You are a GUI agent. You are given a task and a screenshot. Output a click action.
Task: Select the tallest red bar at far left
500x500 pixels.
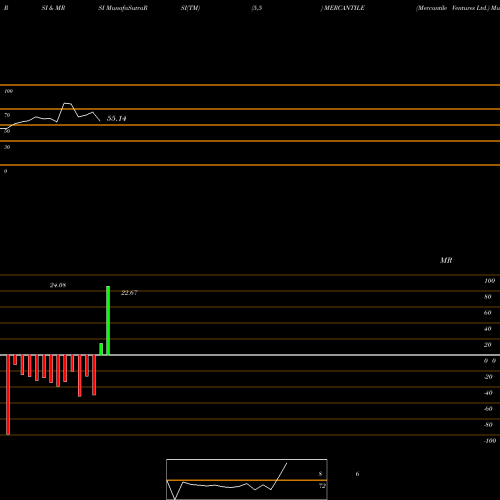click(8, 395)
